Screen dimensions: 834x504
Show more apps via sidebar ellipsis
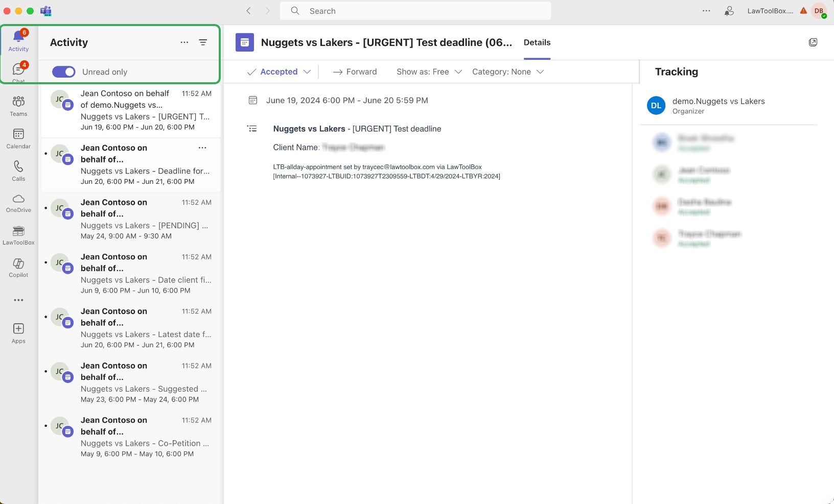coord(18,300)
